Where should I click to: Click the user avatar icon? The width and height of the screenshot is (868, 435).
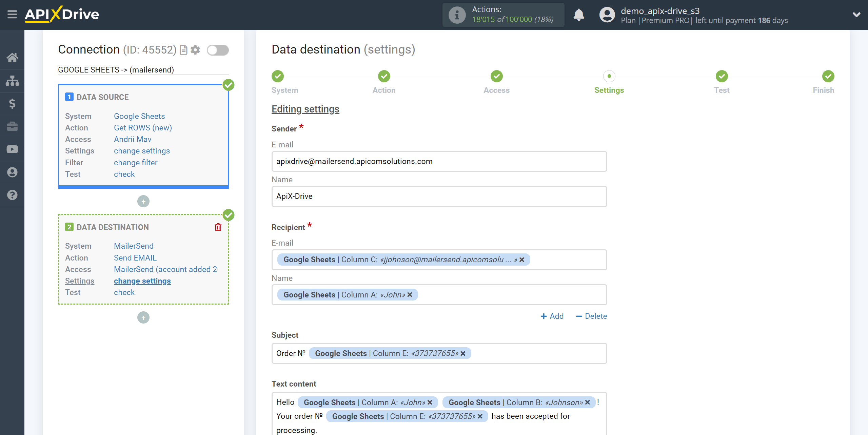pos(607,15)
